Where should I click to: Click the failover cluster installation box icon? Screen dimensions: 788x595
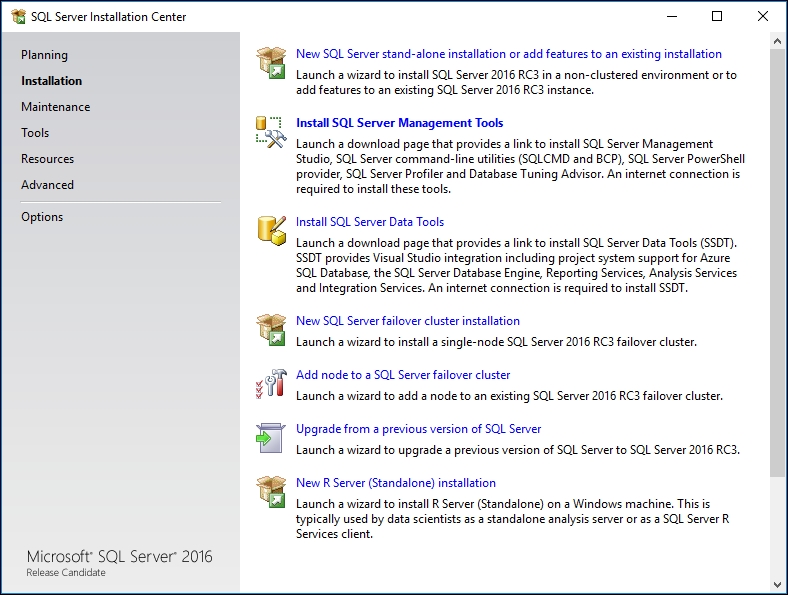(x=271, y=330)
